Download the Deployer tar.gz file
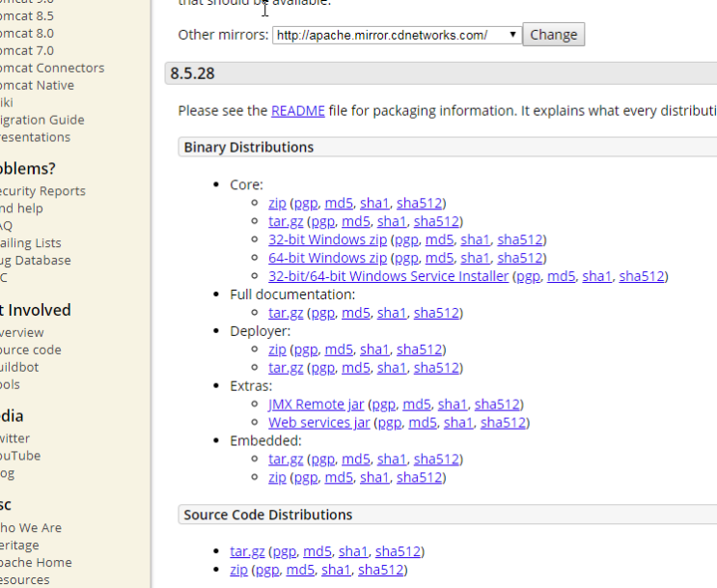Screen dimensions: 717x588 point(286,368)
